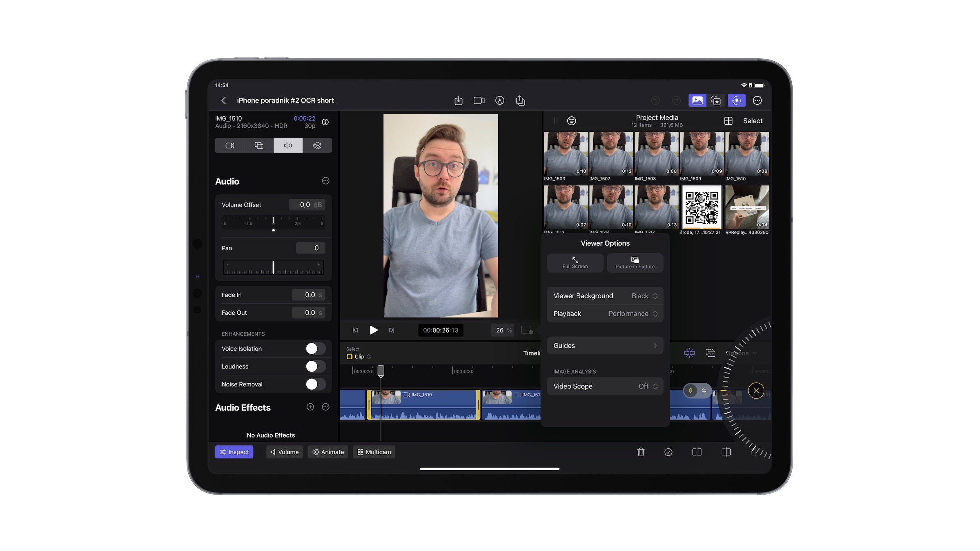Toggle the Multicam button

(374, 452)
